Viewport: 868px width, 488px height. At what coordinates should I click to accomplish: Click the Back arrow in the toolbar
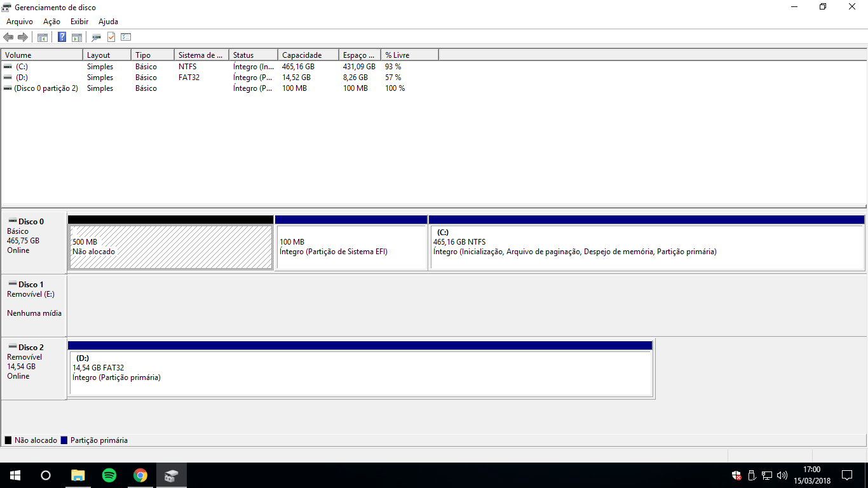click(8, 37)
